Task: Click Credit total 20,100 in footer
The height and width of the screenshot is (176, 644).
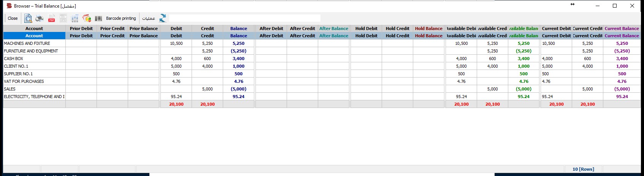Action: tap(208, 104)
